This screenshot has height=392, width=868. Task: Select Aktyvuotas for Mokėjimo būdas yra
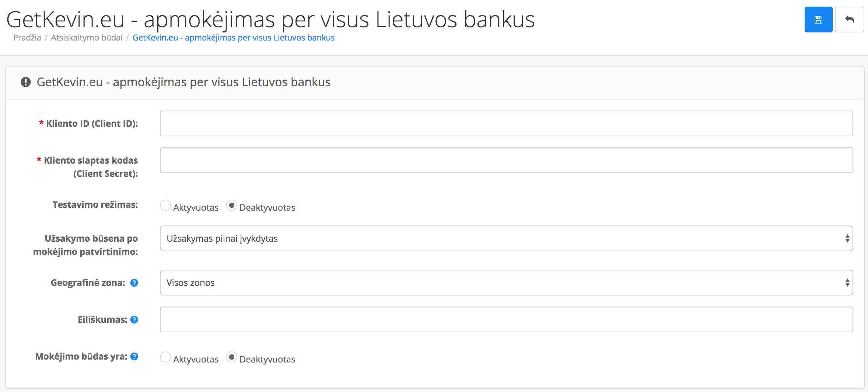pyautogui.click(x=165, y=357)
